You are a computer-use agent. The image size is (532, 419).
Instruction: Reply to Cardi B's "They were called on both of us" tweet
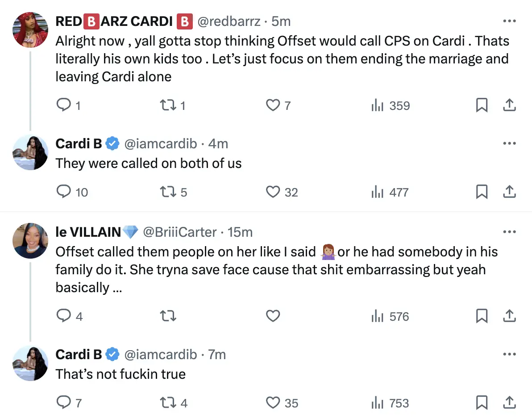coord(63,192)
